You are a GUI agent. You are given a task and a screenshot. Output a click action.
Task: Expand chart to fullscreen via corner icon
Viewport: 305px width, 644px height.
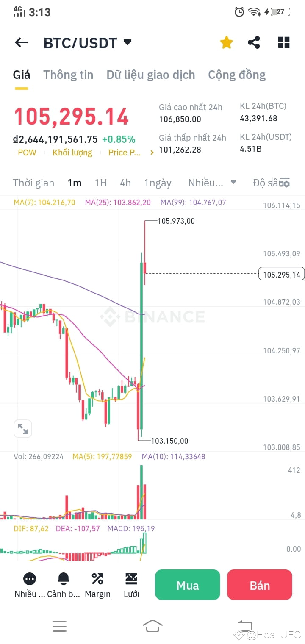23,429
